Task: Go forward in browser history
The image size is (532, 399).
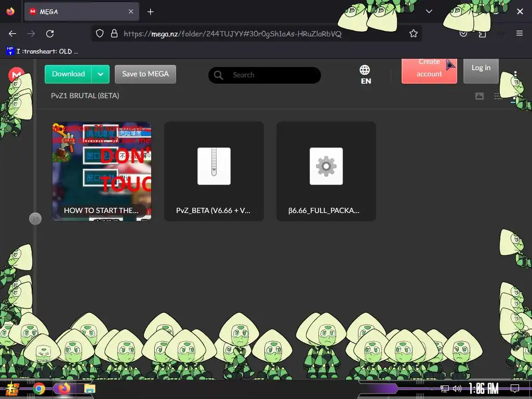Action: (x=31, y=34)
